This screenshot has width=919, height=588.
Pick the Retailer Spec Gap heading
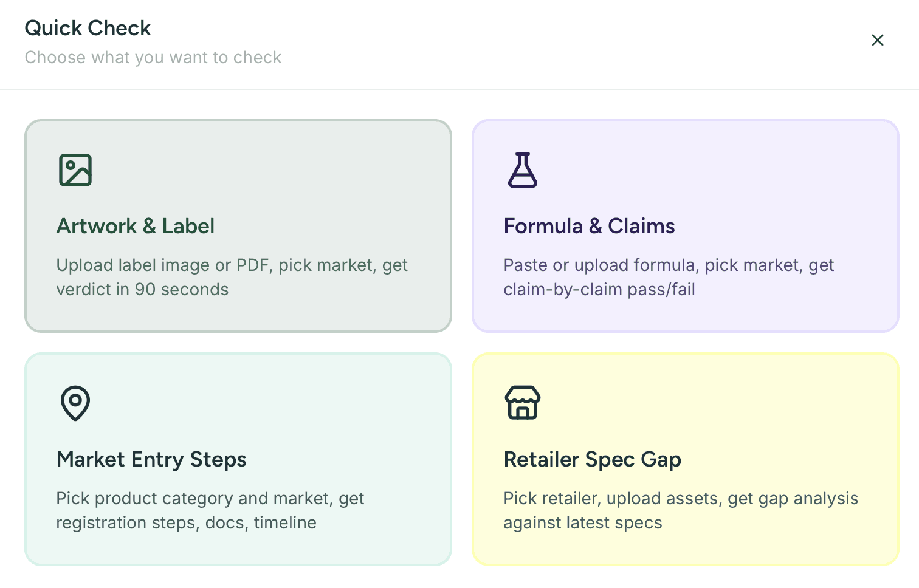point(592,460)
